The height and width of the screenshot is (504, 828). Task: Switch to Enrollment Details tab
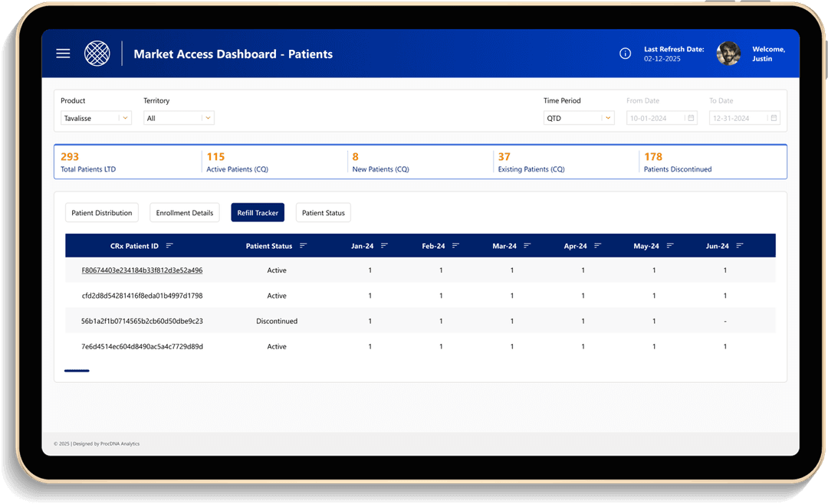click(x=185, y=213)
